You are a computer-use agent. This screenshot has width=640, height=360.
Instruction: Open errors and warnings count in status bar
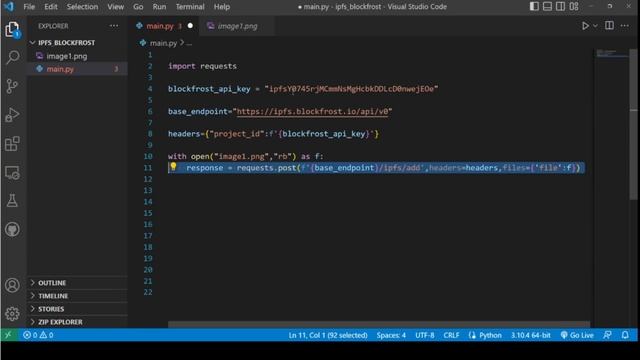(x=38, y=335)
